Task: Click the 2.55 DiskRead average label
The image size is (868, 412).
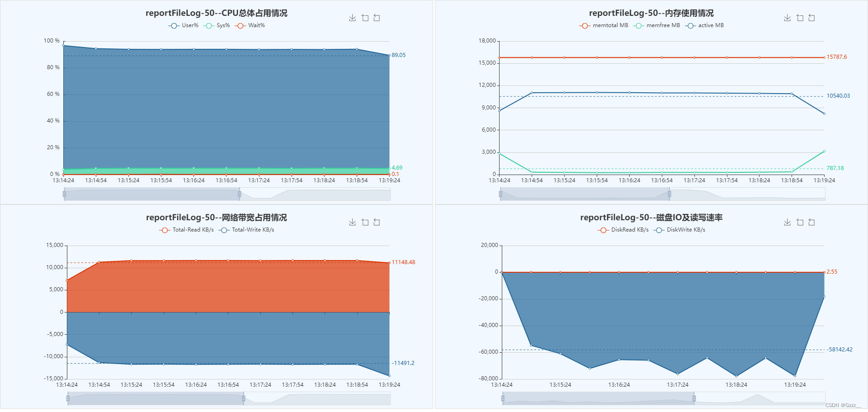Action: [832, 272]
